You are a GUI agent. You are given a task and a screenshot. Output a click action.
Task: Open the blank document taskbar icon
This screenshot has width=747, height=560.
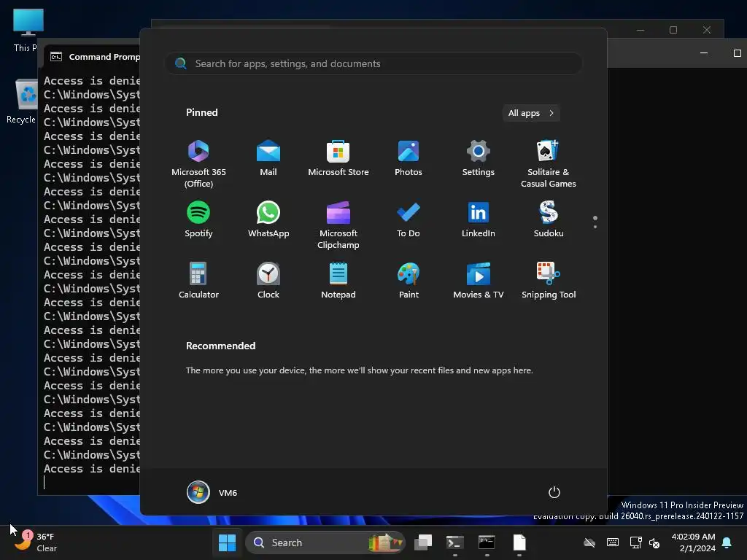coord(519,542)
